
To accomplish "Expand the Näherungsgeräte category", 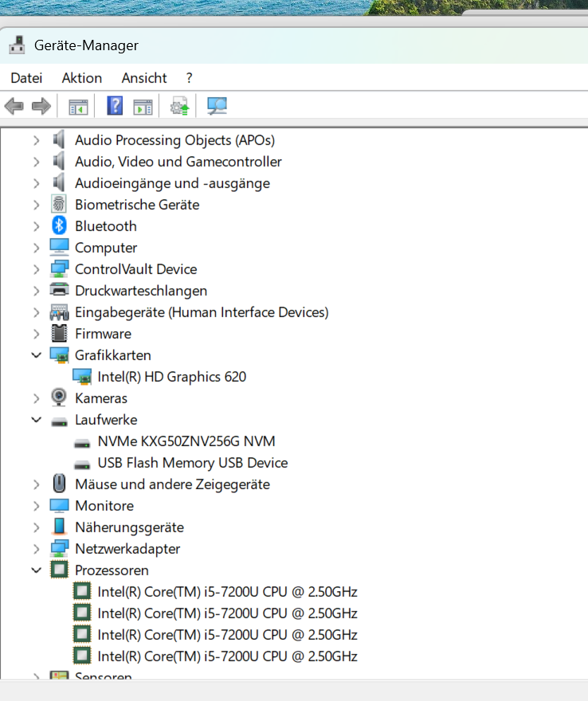I will pos(36,527).
